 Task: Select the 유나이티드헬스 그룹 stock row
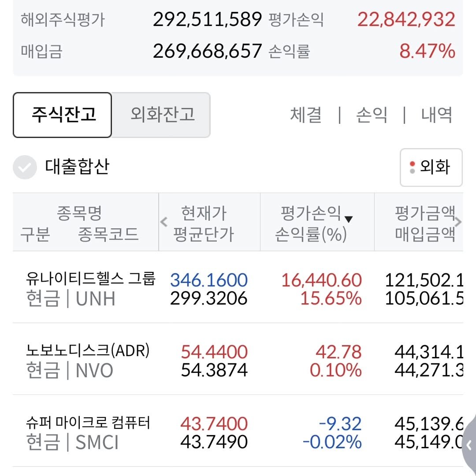[x=90, y=288]
